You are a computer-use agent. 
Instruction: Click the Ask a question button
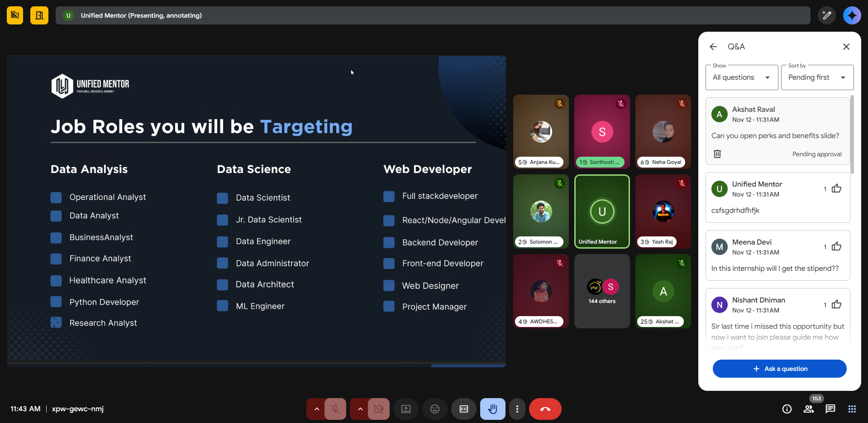point(779,369)
